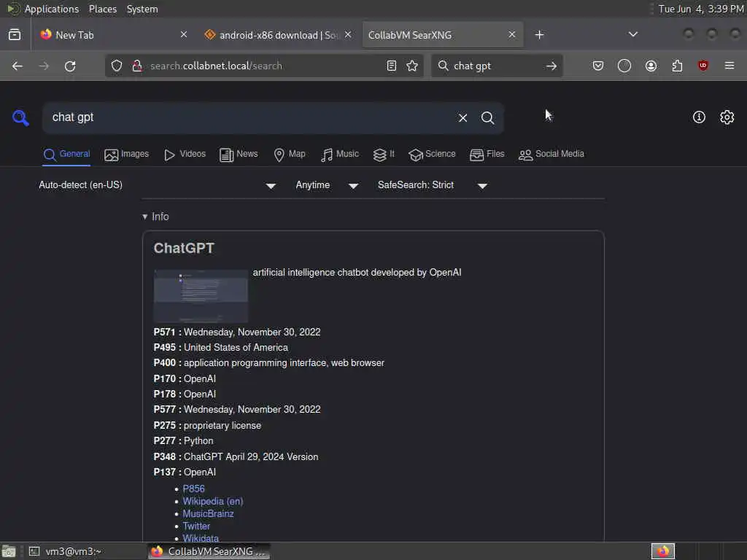Viewport: 747px width, 560px height.
Task: Focus the browser address bar
Action: [x=264, y=66]
